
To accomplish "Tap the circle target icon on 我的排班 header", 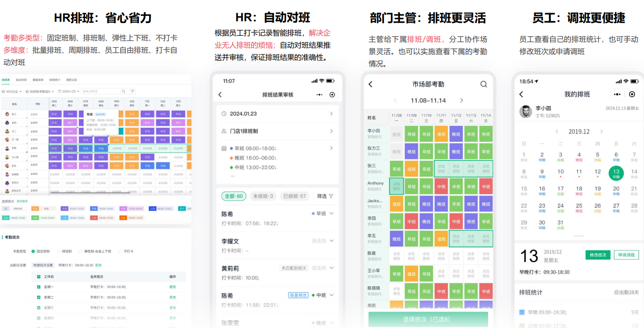I will [632, 94].
